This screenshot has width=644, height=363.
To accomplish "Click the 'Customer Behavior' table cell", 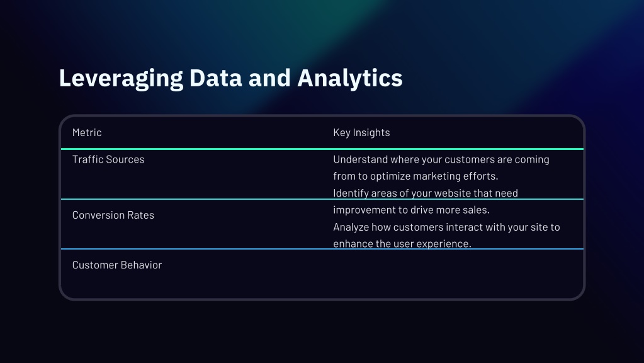I will tap(117, 265).
